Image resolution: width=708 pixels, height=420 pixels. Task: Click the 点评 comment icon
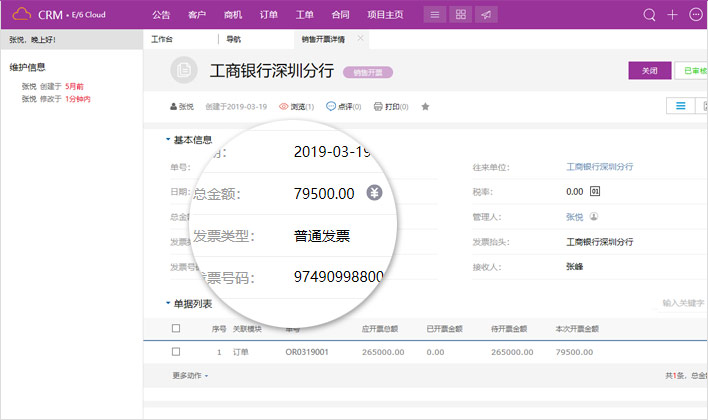tap(331, 106)
